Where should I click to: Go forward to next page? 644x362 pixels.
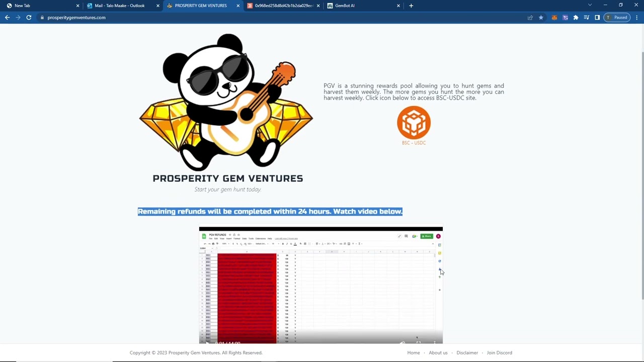18,18
